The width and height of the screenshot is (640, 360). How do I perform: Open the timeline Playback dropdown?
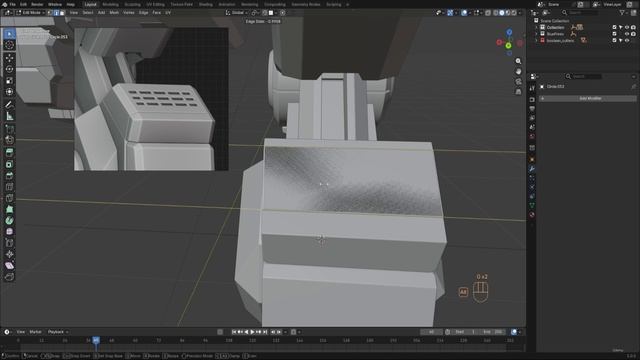(x=58, y=332)
